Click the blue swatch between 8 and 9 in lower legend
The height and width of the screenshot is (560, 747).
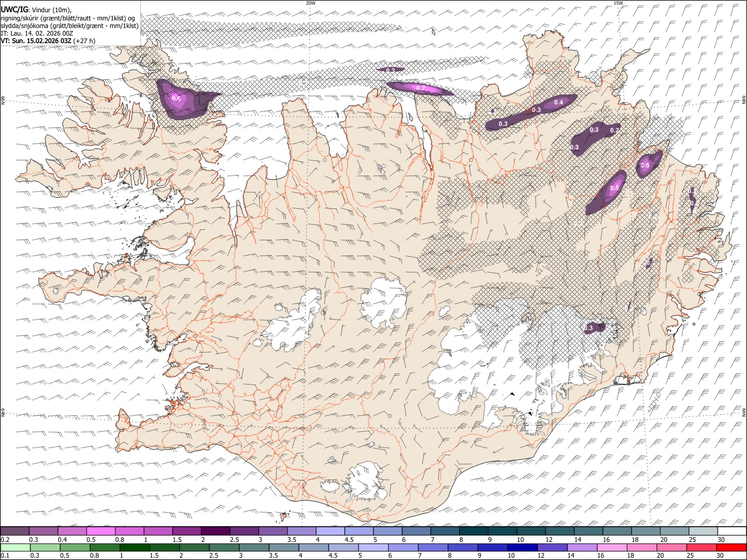click(x=463, y=547)
